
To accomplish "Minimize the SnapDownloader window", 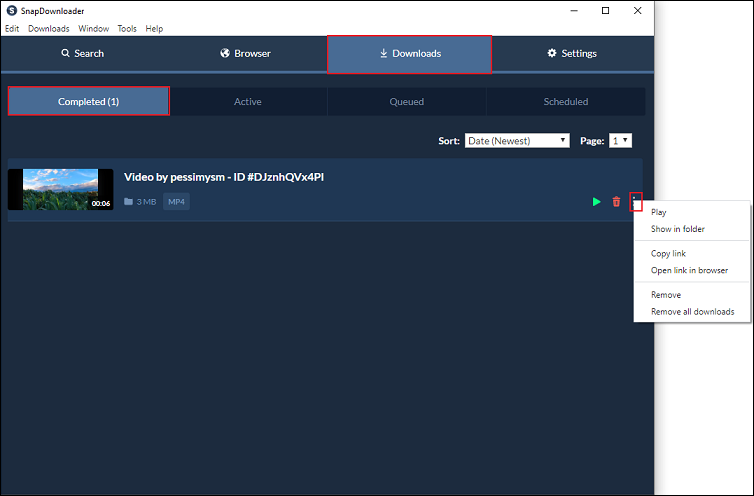I will pyautogui.click(x=574, y=11).
